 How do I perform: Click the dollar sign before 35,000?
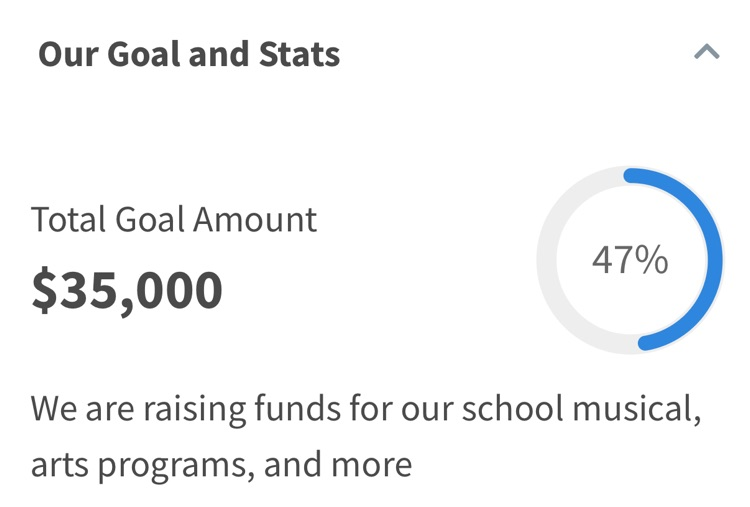click(x=44, y=290)
